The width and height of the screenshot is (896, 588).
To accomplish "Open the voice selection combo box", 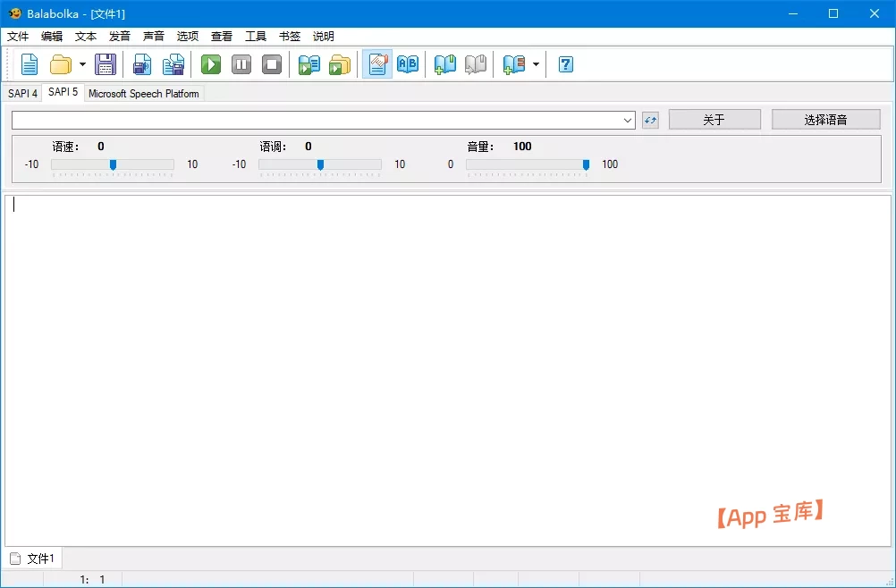I will (323, 120).
